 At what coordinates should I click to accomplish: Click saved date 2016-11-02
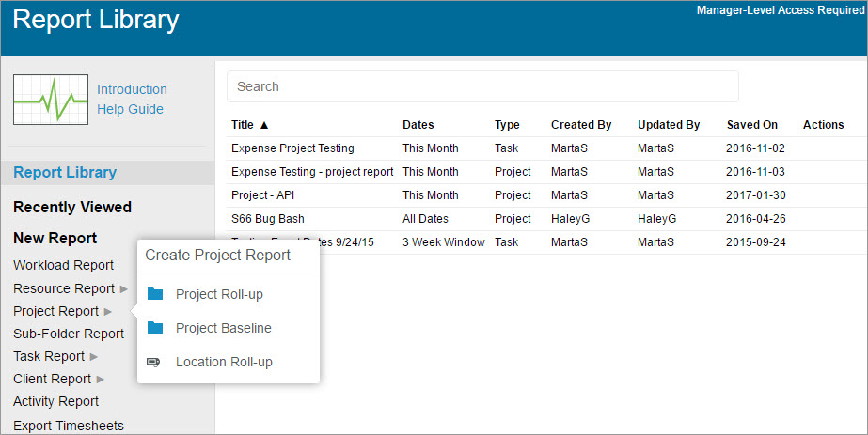point(755,148)
